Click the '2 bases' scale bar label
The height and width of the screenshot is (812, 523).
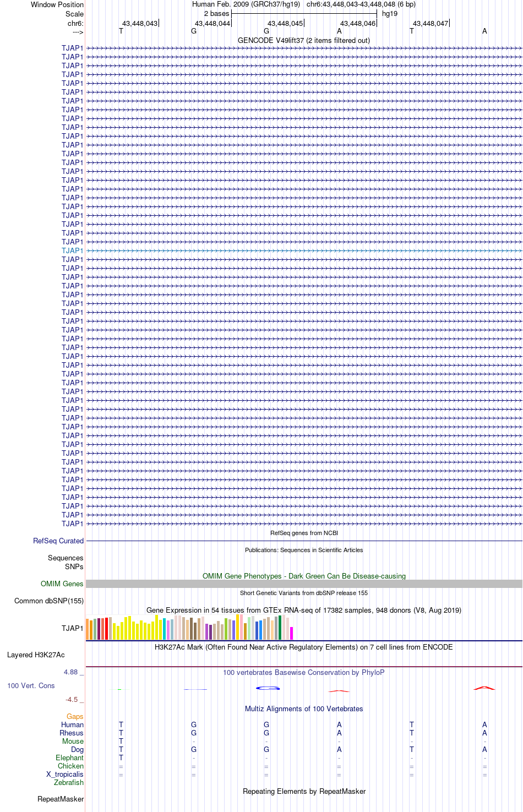216,14
